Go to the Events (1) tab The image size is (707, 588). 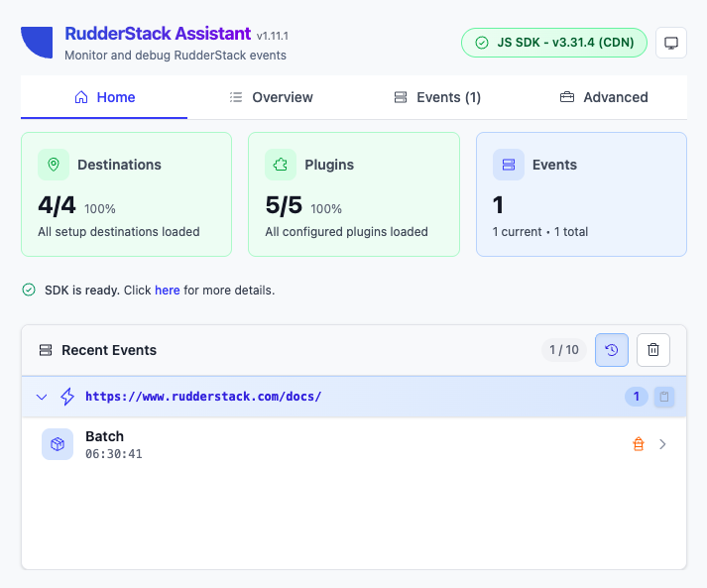click(437, 97)
